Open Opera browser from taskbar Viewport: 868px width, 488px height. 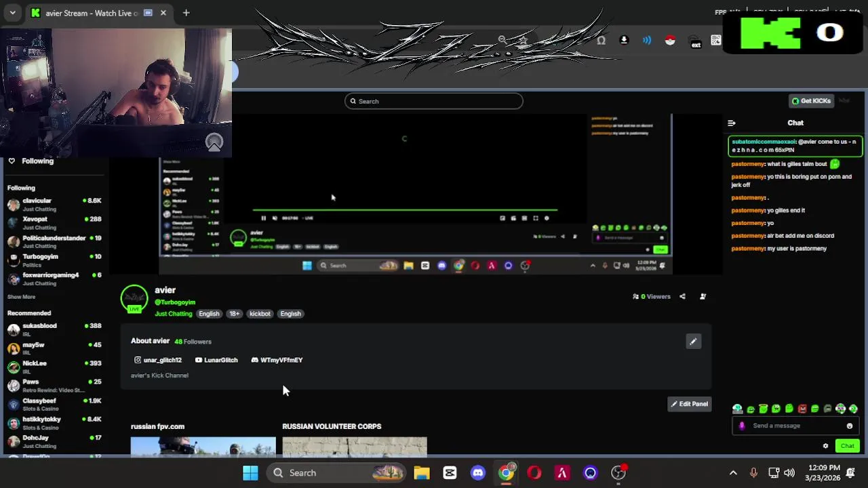coord(534,473)
